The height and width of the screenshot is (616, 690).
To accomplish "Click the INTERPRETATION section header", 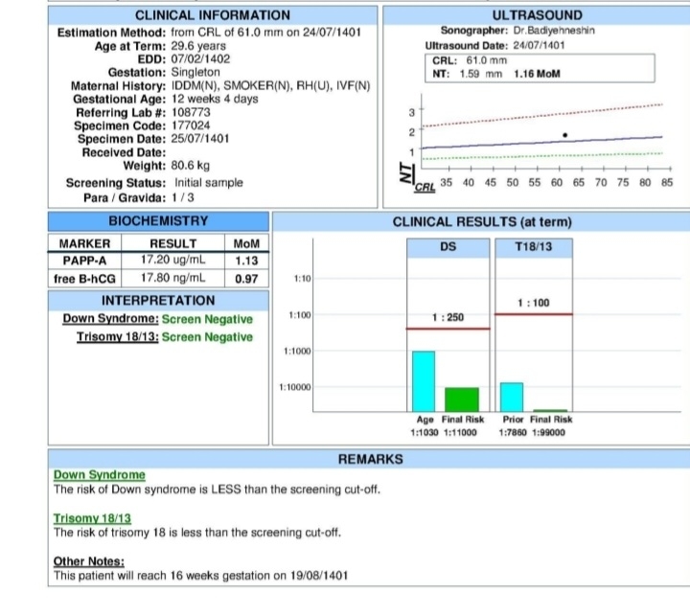I will point(157,300).
